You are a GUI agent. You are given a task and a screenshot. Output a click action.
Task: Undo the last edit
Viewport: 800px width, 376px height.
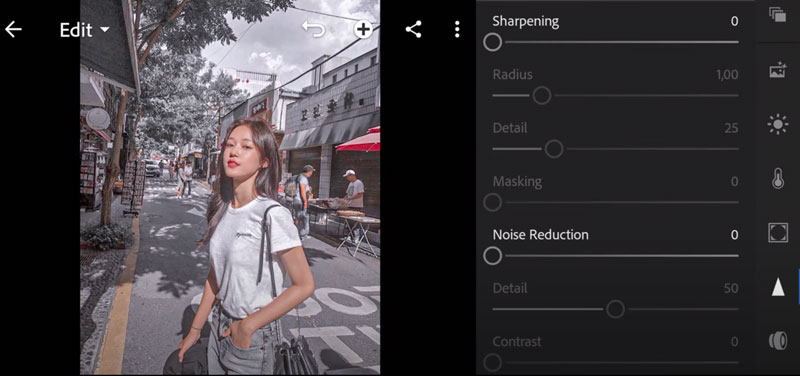point(313,29)
